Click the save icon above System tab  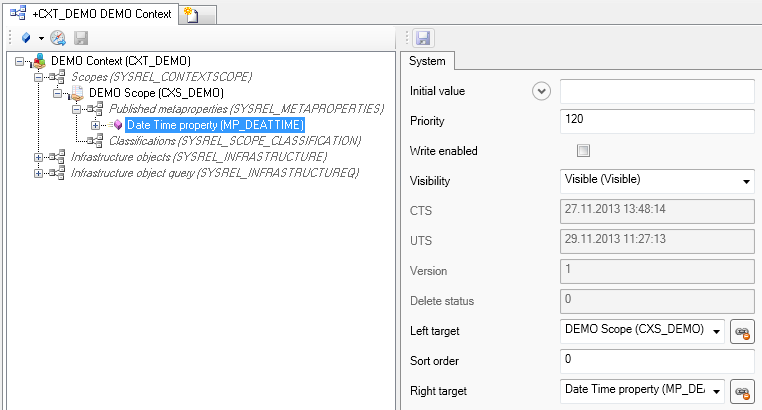(x=423, y=38)
